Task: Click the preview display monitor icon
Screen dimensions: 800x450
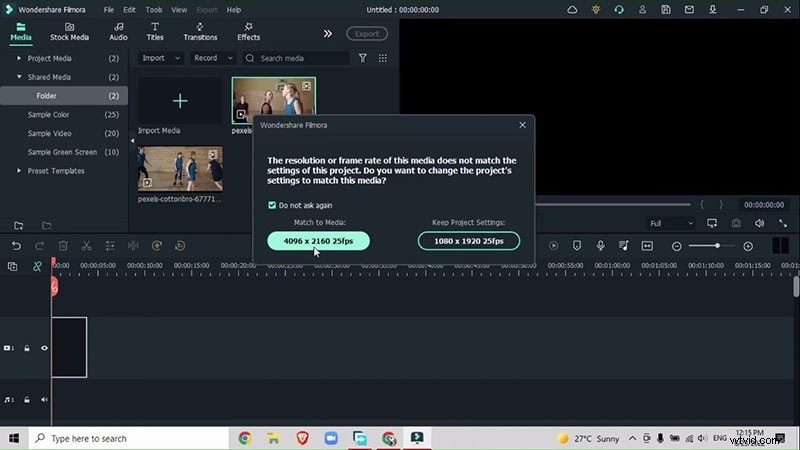Action: point(712,223)
